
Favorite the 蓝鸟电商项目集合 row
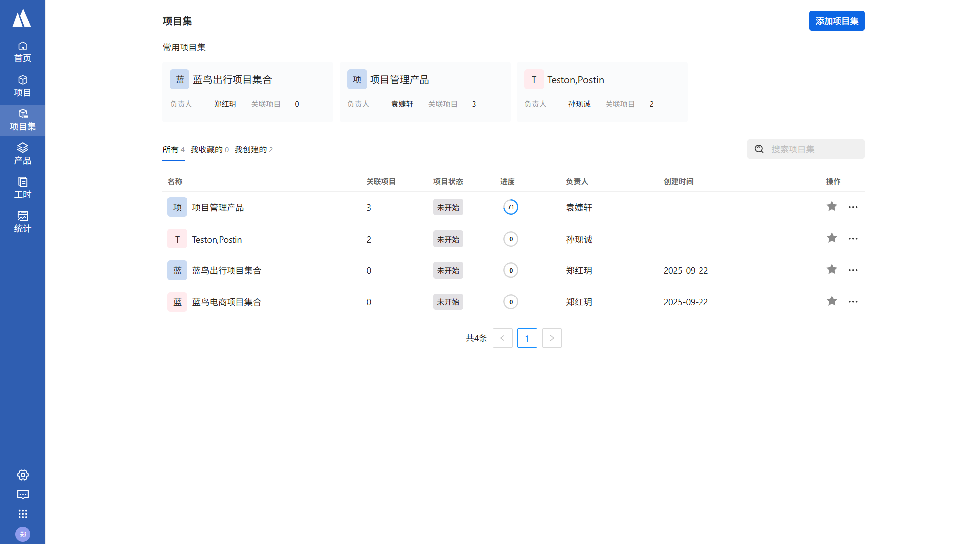click(x=832, y=301)
